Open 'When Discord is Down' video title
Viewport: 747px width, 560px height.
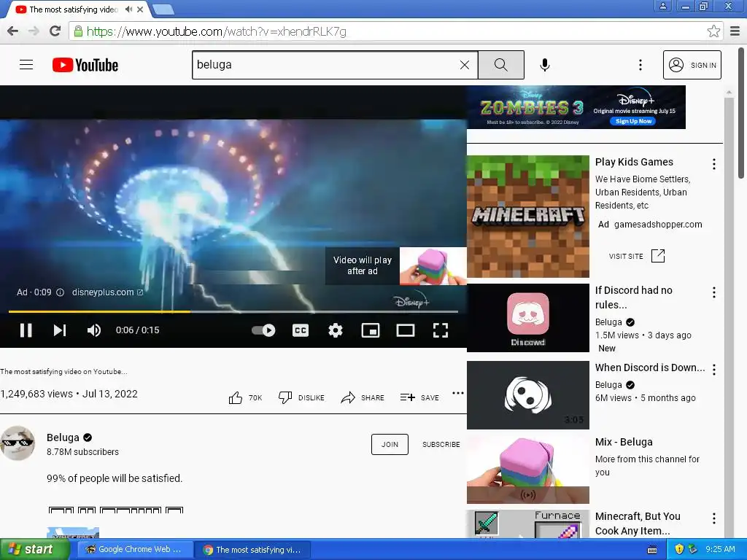click(x=650, y=367)
